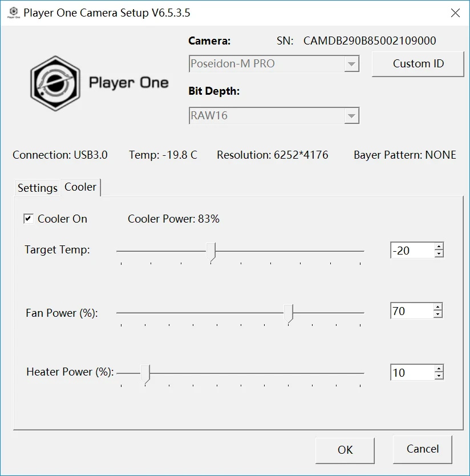470x476 pixels.
Task: Click the Target Temp value field
Action: (411, 251)
